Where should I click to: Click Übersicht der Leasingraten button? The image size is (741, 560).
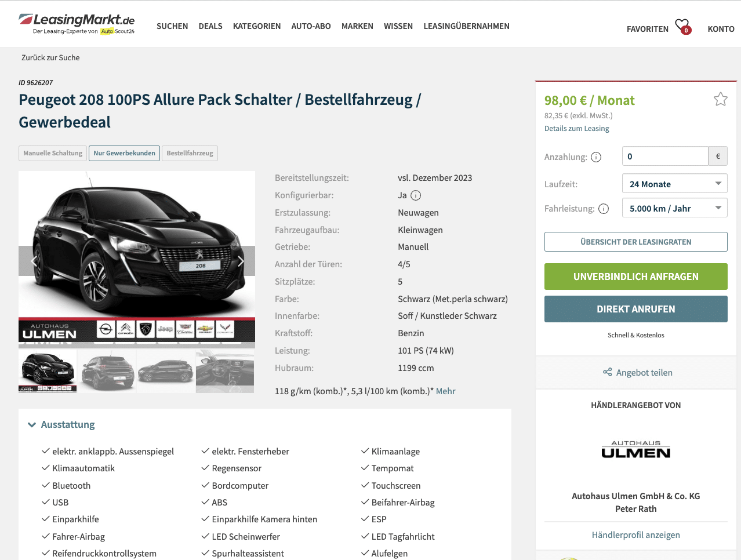pyautogui.click(x=636, y=242)
